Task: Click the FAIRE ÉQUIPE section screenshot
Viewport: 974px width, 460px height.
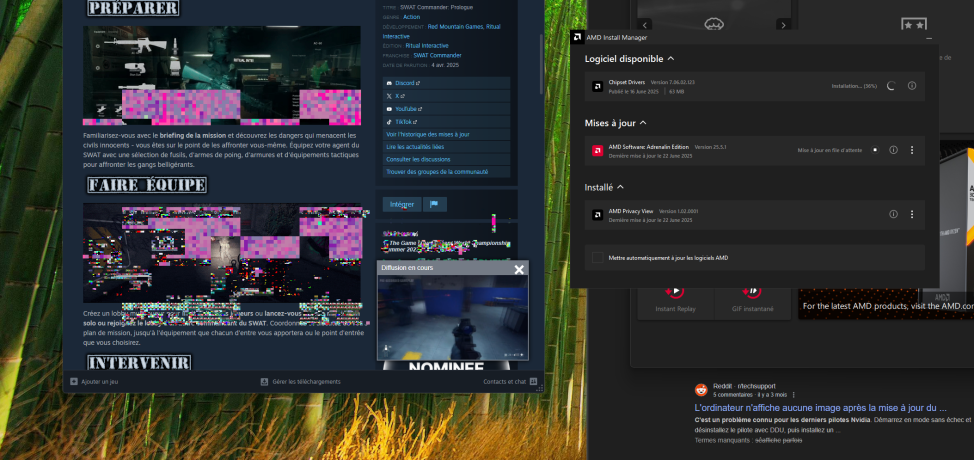Action: point(222,253)
